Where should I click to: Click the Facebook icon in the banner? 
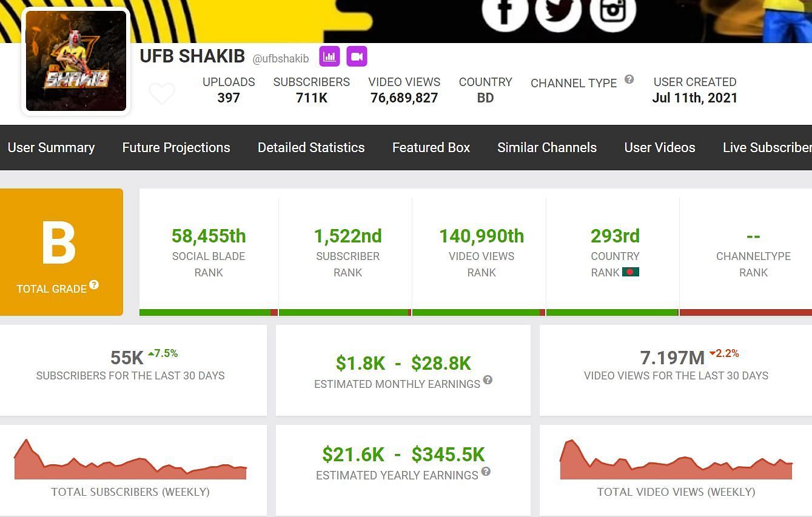505,10
